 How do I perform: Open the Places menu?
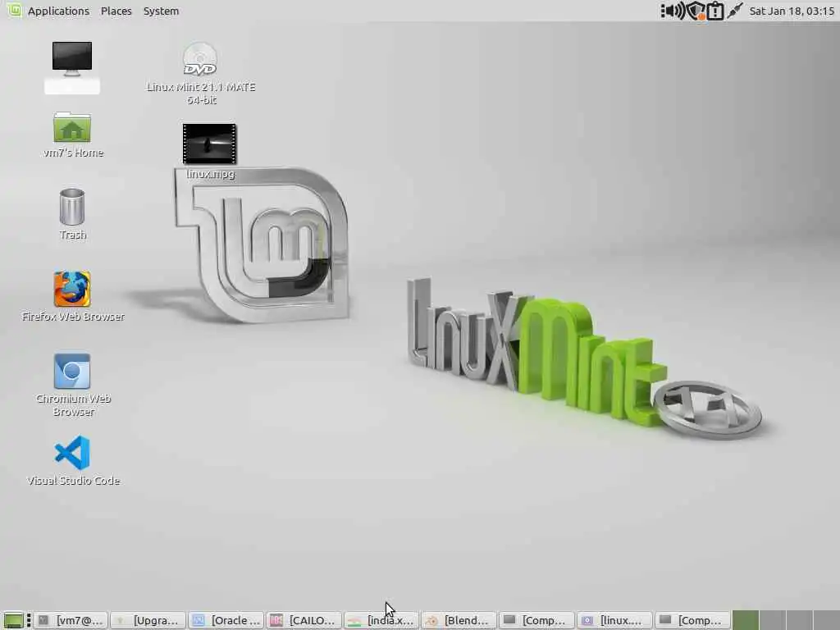pyautogui.click(x=116, y=11)
